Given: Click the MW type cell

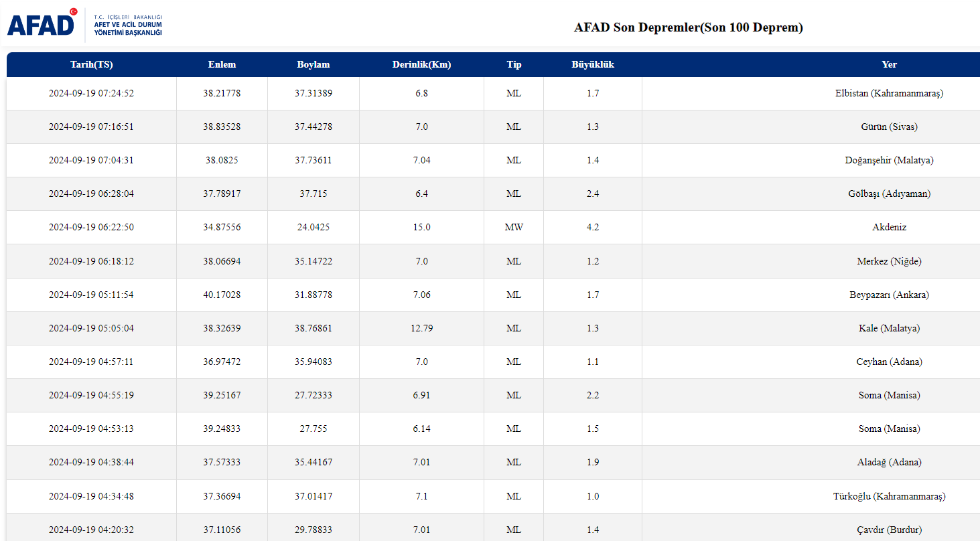Looking at the screenshot, I should pyautogui.click(x=514, y=228).
